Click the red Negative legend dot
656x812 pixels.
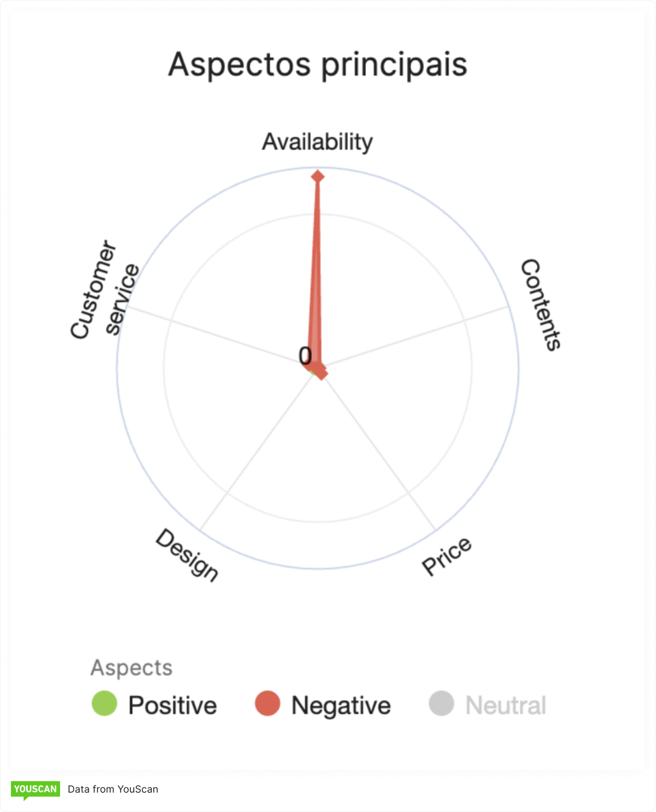click(x=268, y=703)
